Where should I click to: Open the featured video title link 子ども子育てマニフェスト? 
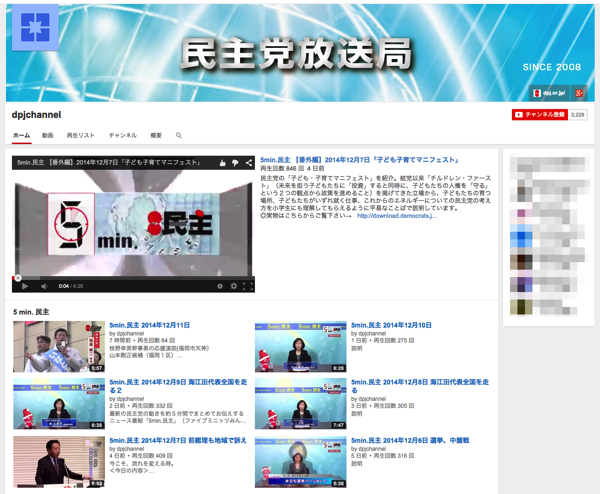coord(360,160)
